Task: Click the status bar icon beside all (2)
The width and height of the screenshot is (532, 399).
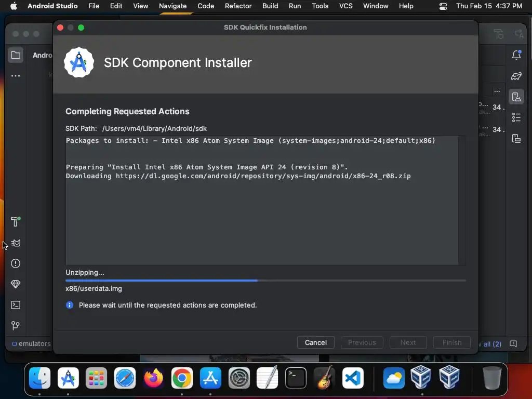Action: (x=513, y=344)
